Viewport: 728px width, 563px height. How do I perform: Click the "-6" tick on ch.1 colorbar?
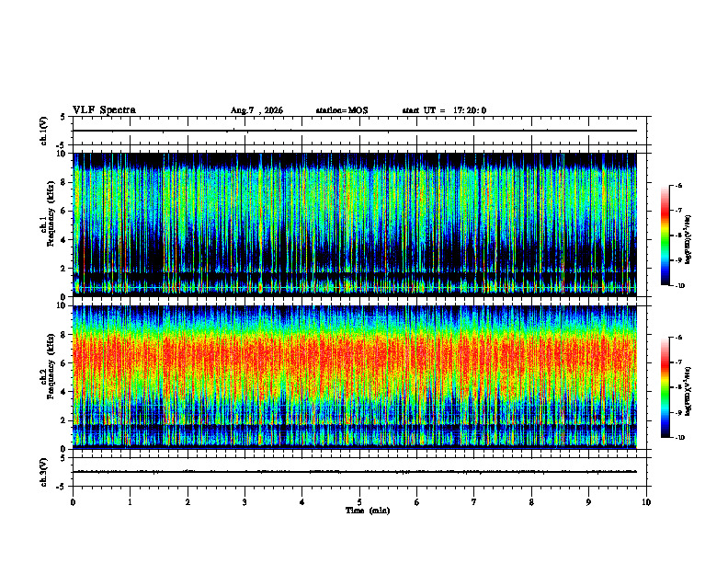point(678,185)
